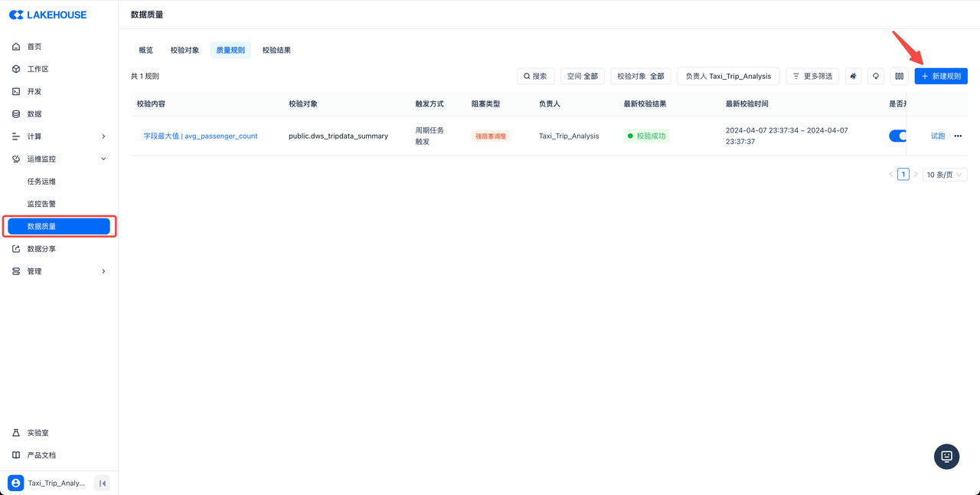The height and width of the screenshot is (495, 980).
Task: Open the 空间 全部 filter dropdown
Action: (x=582, y=77)
